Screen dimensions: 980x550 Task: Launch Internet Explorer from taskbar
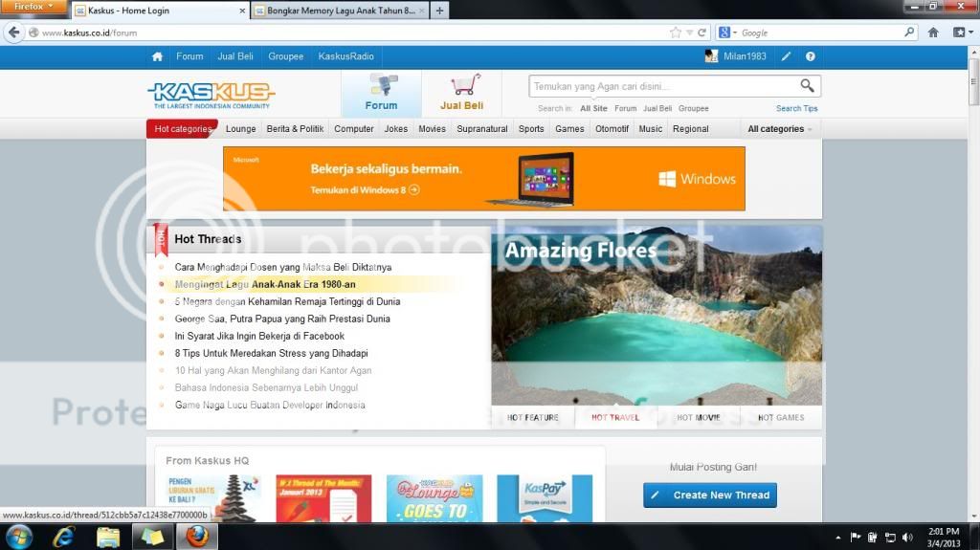(x=64, y=537)
